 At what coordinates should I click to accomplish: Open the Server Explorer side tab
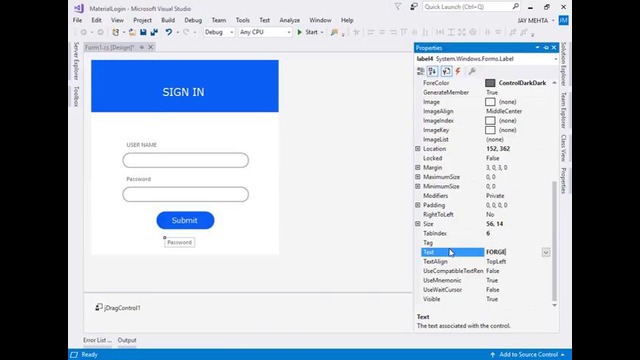(76, 61)
